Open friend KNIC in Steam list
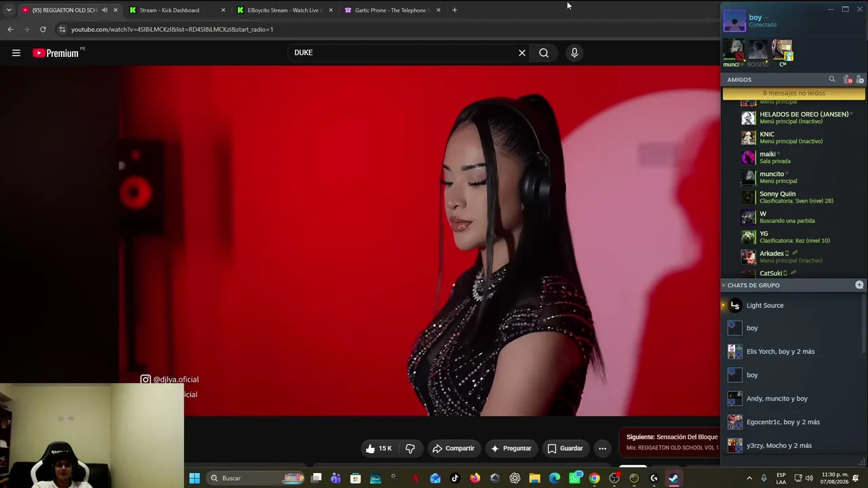868x488 pixels. pos(793,138)
